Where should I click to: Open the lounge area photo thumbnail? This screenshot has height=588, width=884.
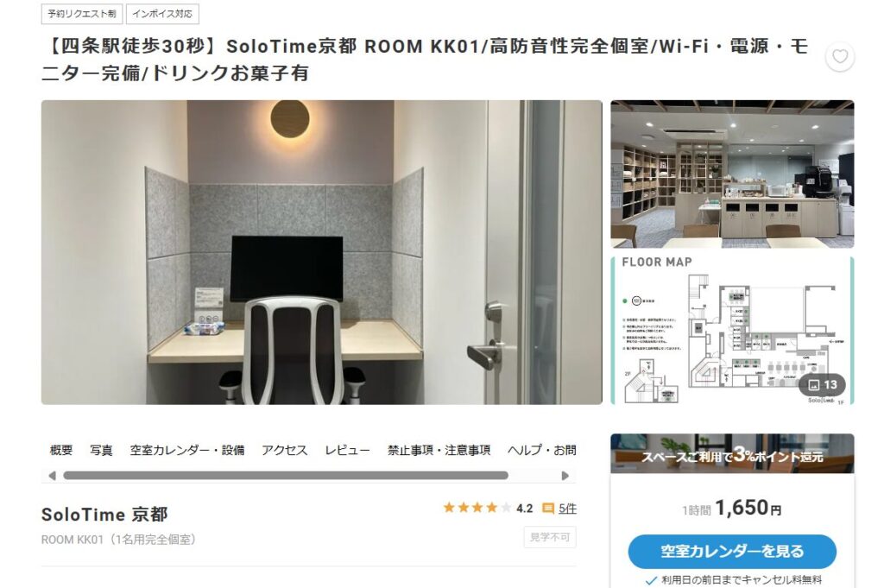[732, 174]
